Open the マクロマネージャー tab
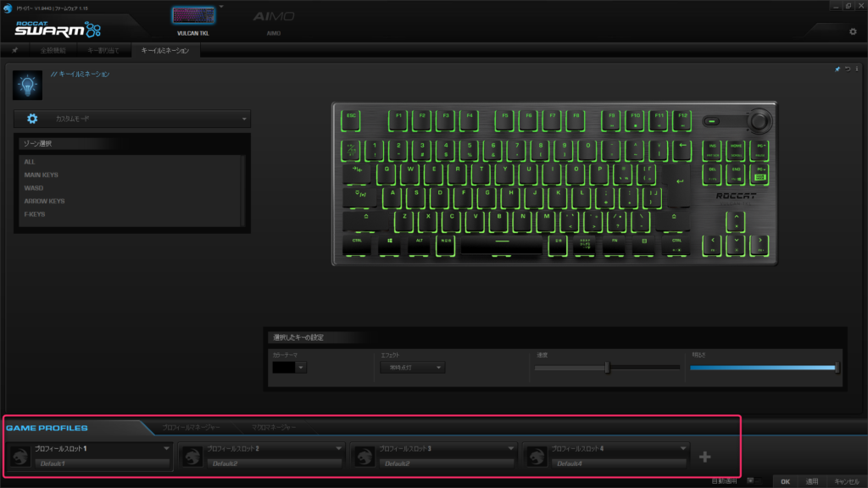This screenshot has width=868, height=488. point(274,428)
